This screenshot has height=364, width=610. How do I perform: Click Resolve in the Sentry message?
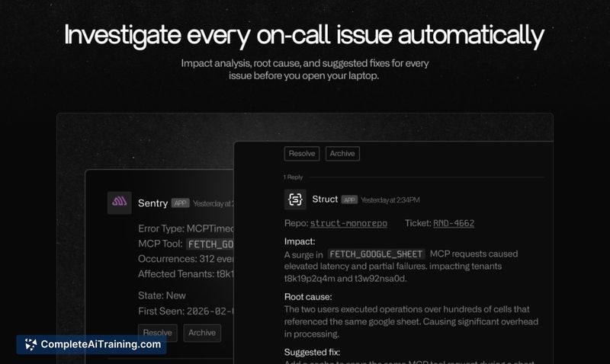tap(158, 333)
